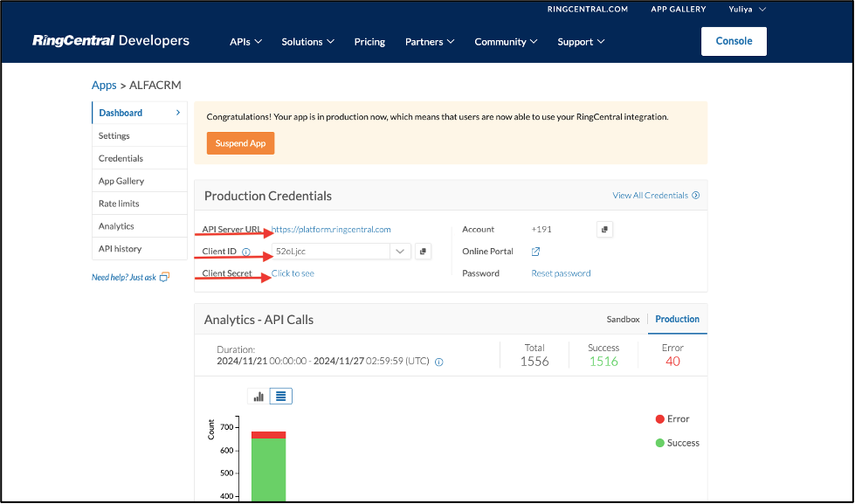Click arrow icon beside View All Credentials

coord(696,196)
